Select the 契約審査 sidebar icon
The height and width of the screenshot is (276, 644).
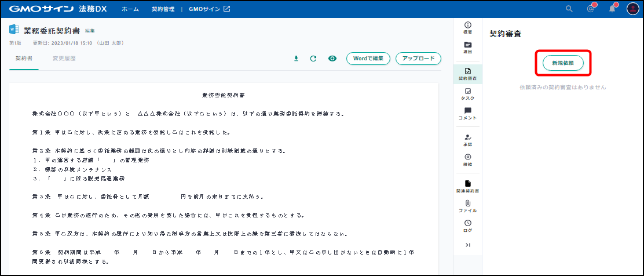tap(467, 73)
